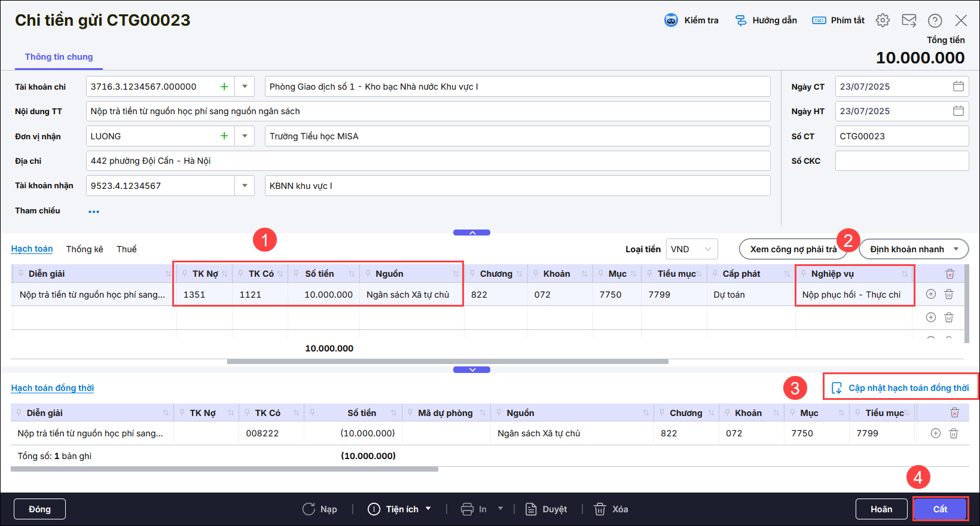This screenshot has height=526, width=980.
Task: Open the mail feedback icon
Action: point(909,20)
